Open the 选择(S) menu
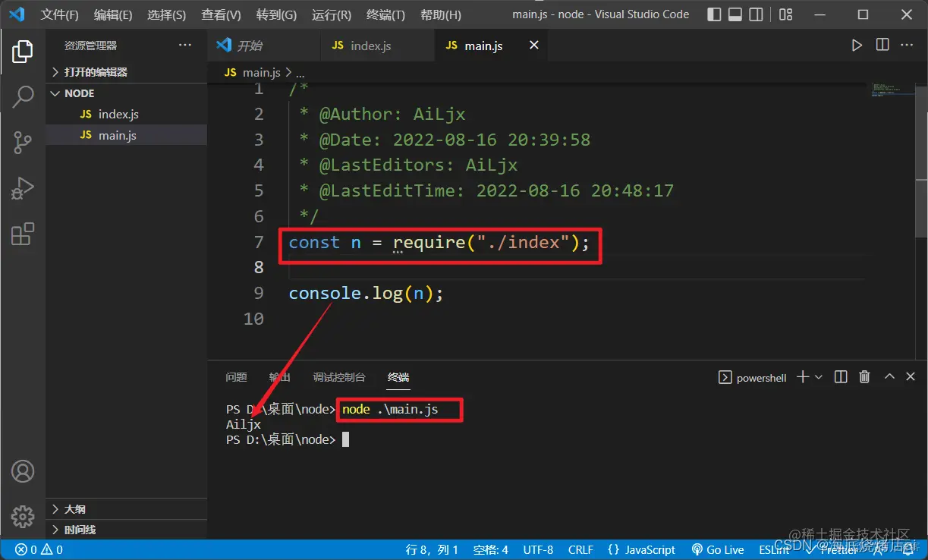Viewport: 928px width, 560px height. [166, 14]
